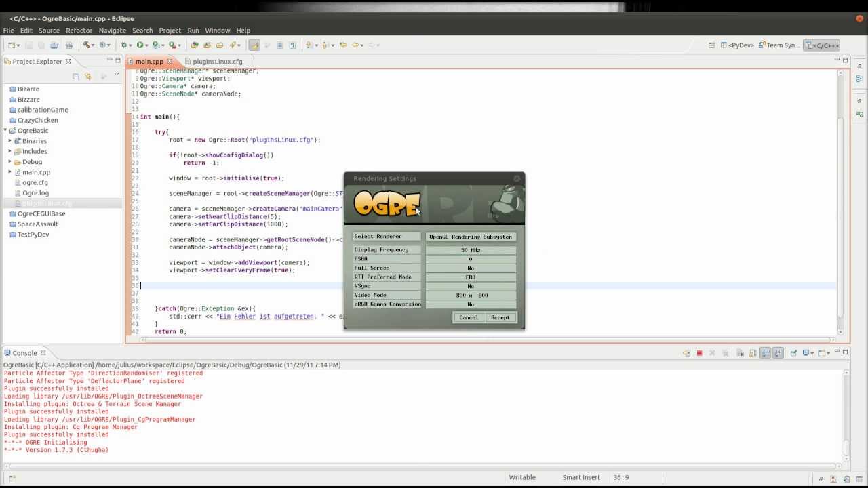Open the Run button dropdown arrow
Viewport: 868px width, 488px height.
146,45
